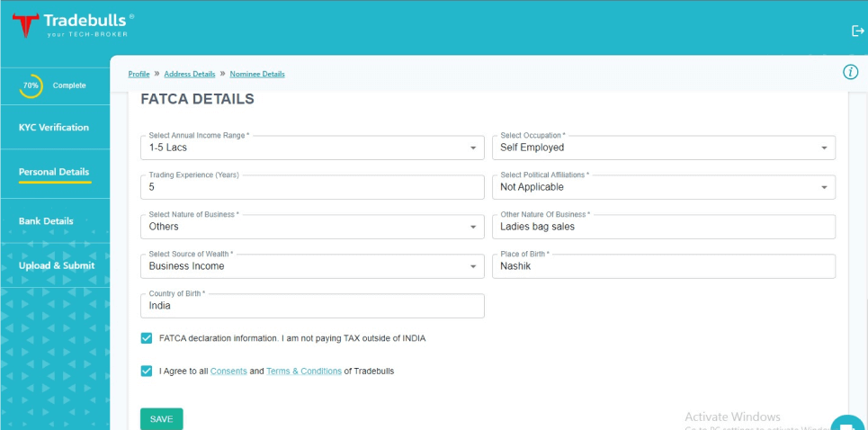
Task: Expand the Annual Income Range dropdown
Action: [x=312, y=148]
